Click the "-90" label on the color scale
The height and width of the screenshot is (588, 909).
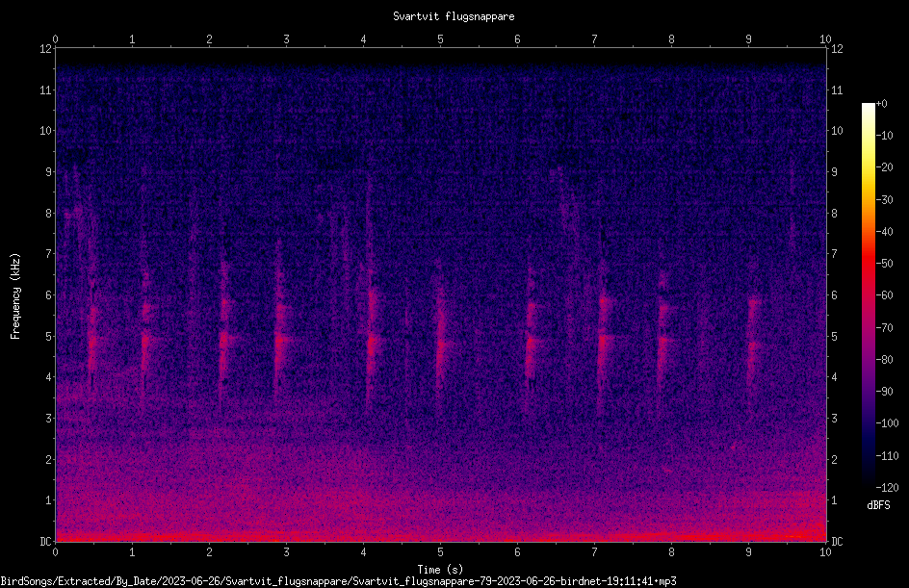click(884, 392)
